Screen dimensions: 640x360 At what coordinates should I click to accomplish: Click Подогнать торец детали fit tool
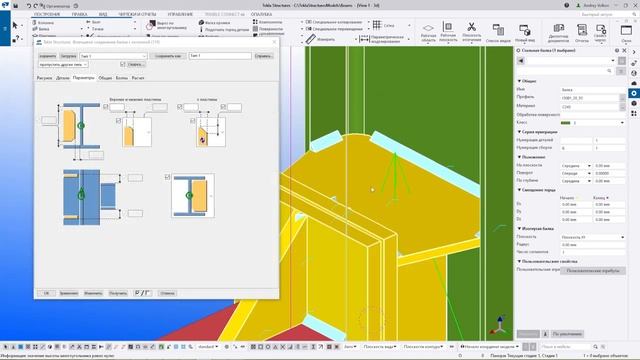click(224, 30)
